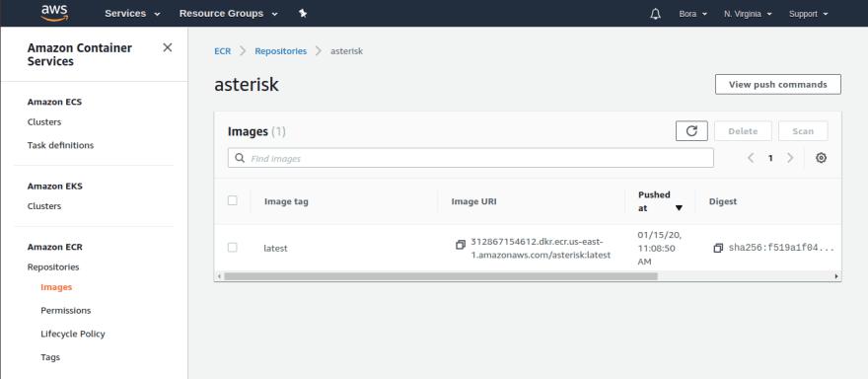Click the latest image tag cell

[275, 249]
